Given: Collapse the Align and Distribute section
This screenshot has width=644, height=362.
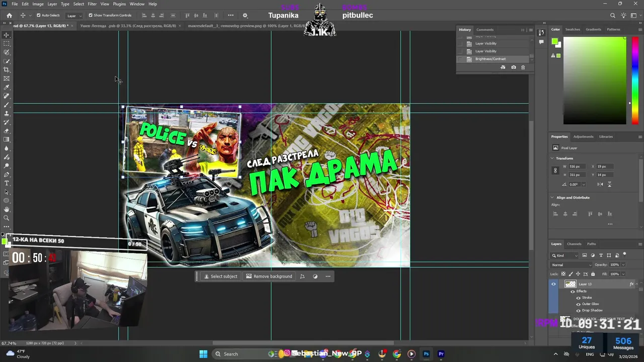Looking at the screenshot, I should [552, 198].
